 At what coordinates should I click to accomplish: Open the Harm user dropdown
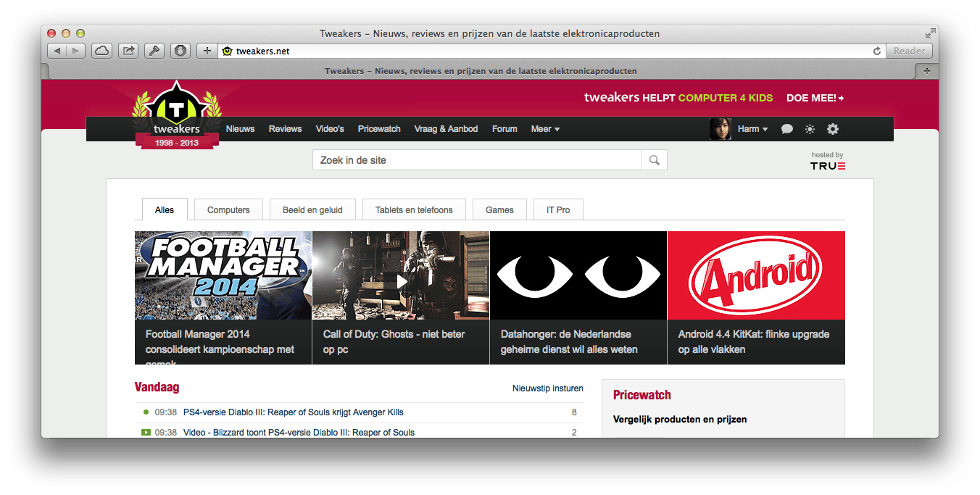click(x=752, y=129)
